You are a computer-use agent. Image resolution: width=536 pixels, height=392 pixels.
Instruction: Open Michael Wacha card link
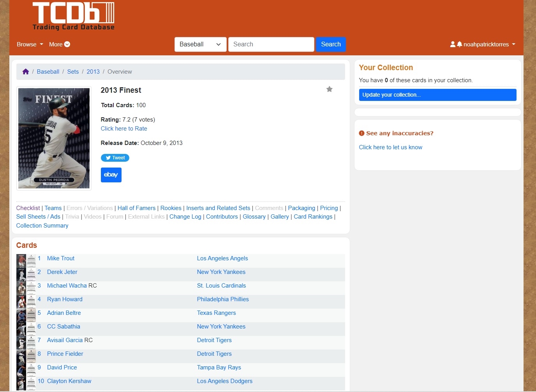pos(67,286)
